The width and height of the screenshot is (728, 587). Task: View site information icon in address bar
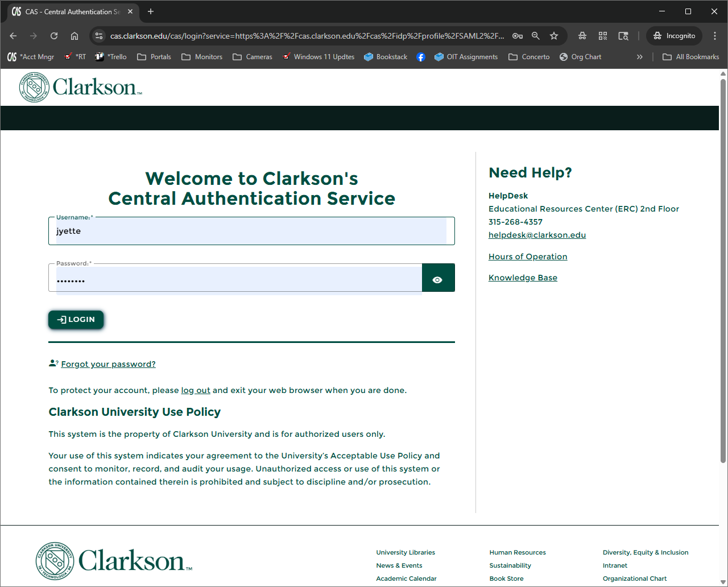99,36
